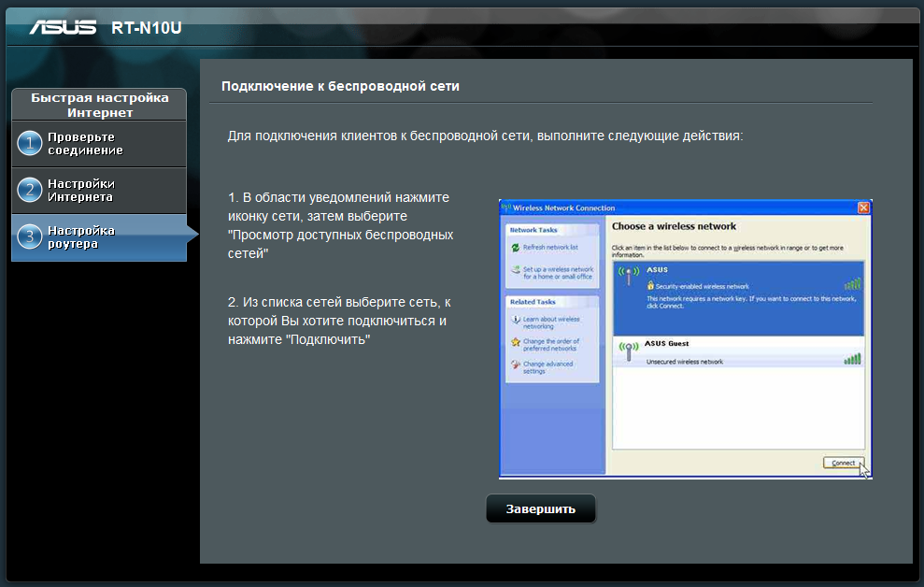Go to step 1 "Проверьте соединение"
The height and width of the screenshot is (587, 924).
point(99,144)
